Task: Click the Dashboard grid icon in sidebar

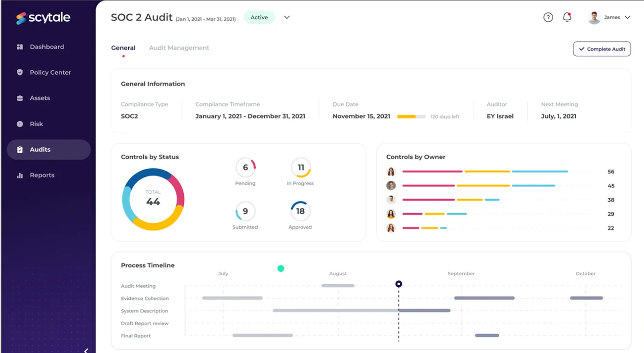Action: pos(20,47)
